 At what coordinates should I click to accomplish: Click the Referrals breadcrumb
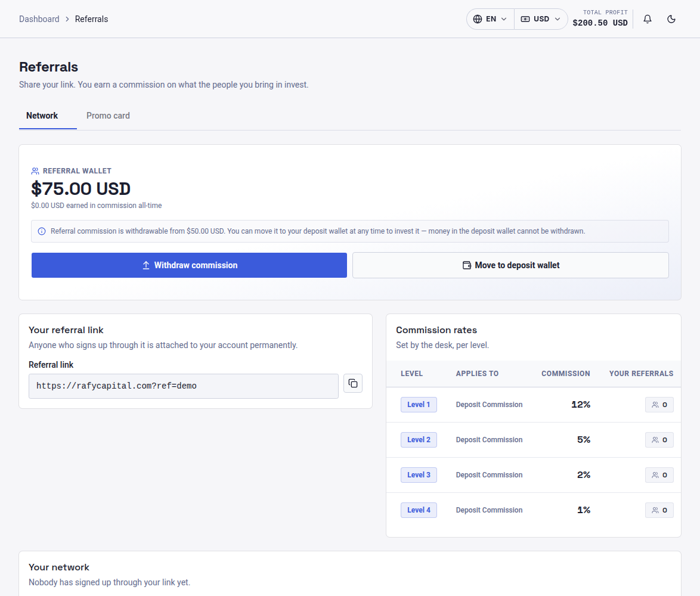click(x=91, y=18)
